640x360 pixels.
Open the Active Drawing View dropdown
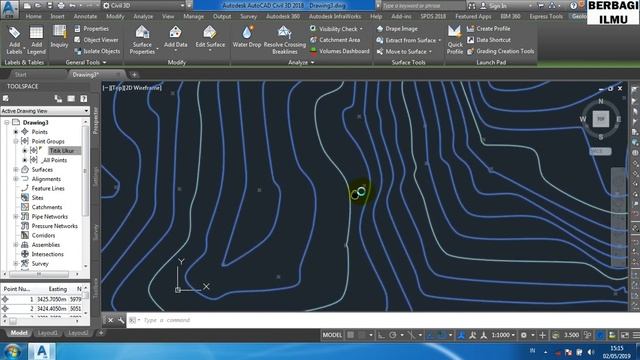click(x=45, y=111)
